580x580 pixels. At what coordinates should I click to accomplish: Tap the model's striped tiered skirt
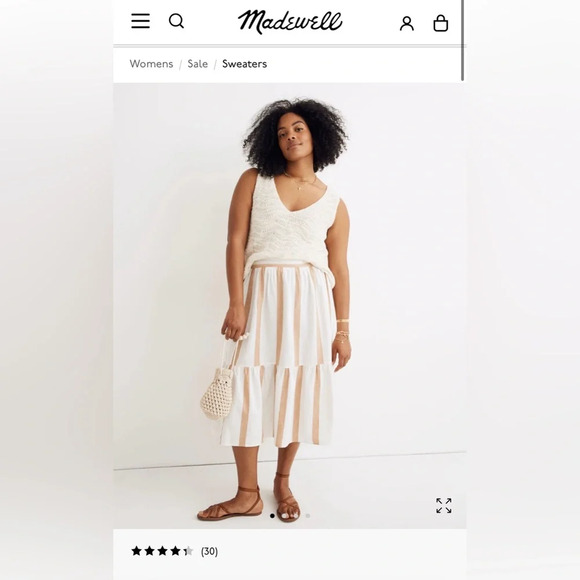[281, 353]
